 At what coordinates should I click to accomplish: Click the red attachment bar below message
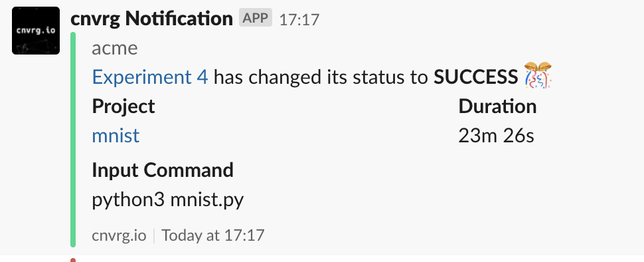point(73,260)
